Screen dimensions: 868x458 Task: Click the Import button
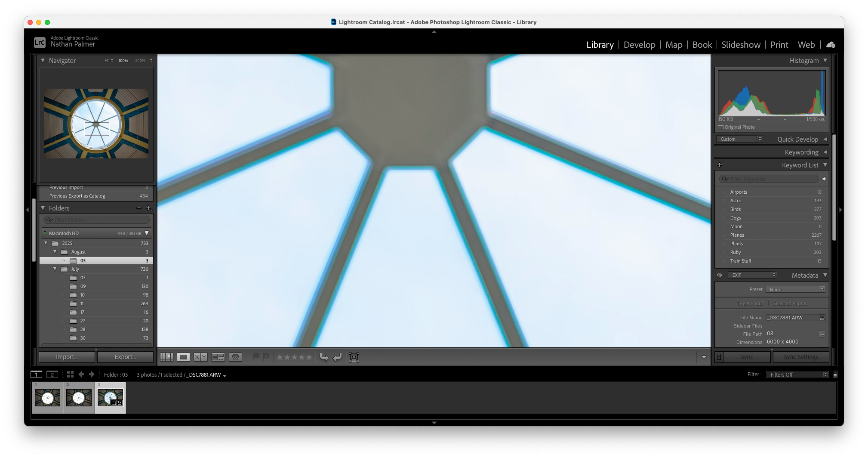(x=67, y=357)
